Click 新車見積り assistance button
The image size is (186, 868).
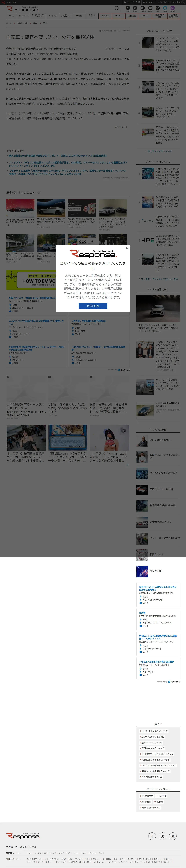(x=145, y=802)
